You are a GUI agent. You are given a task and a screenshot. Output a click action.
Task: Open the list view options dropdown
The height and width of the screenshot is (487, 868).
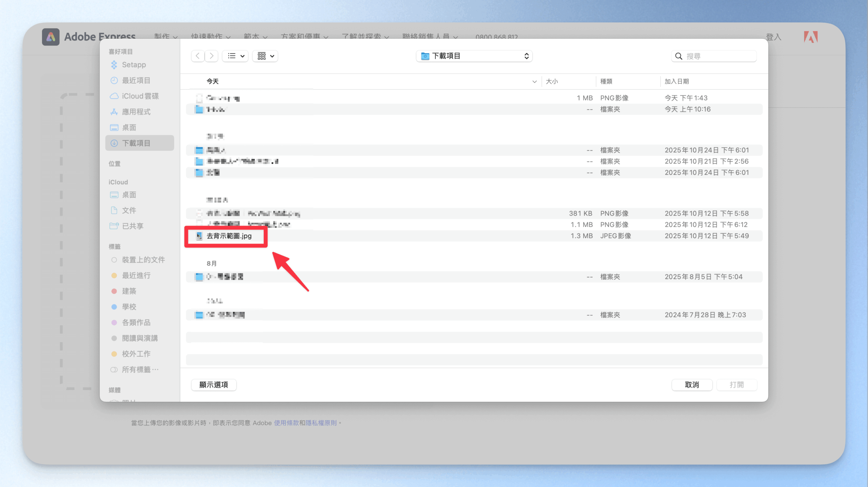click(x=236, y=56)
